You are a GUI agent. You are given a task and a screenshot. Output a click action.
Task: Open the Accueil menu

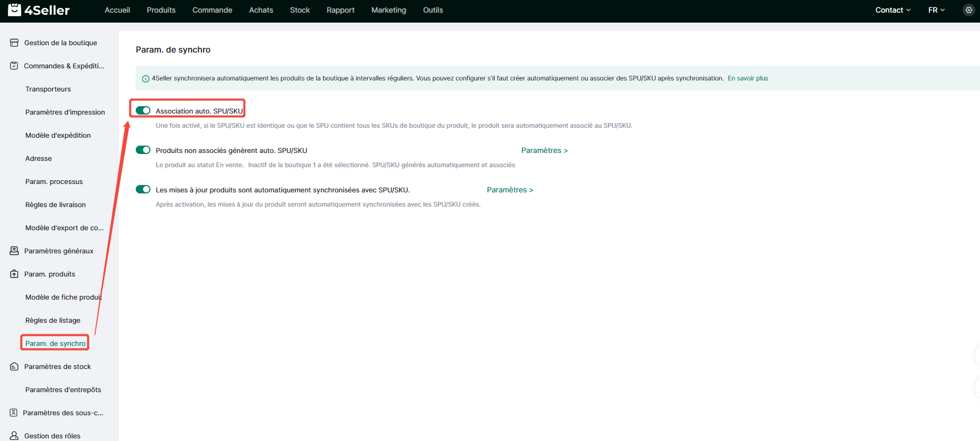coord(117,10)
